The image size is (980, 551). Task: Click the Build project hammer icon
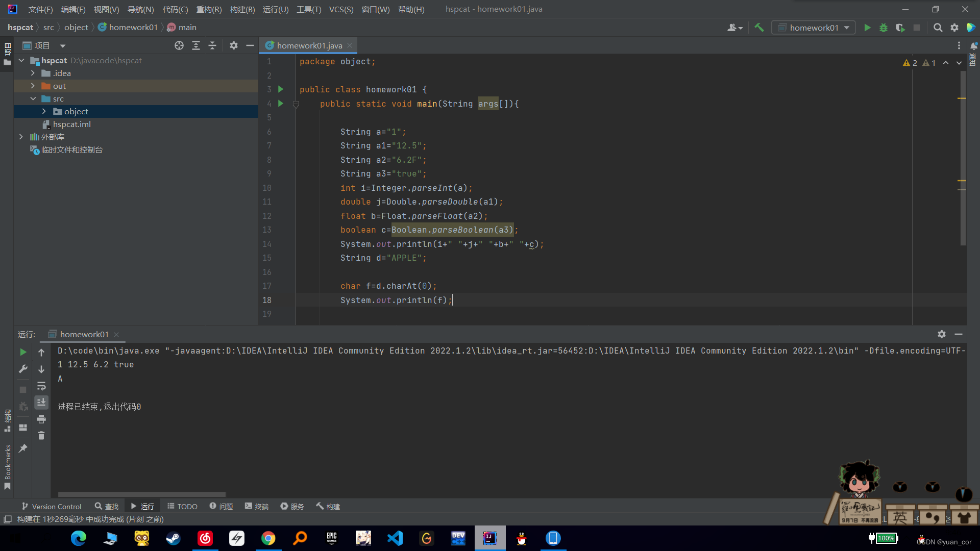tap(759, 28)
